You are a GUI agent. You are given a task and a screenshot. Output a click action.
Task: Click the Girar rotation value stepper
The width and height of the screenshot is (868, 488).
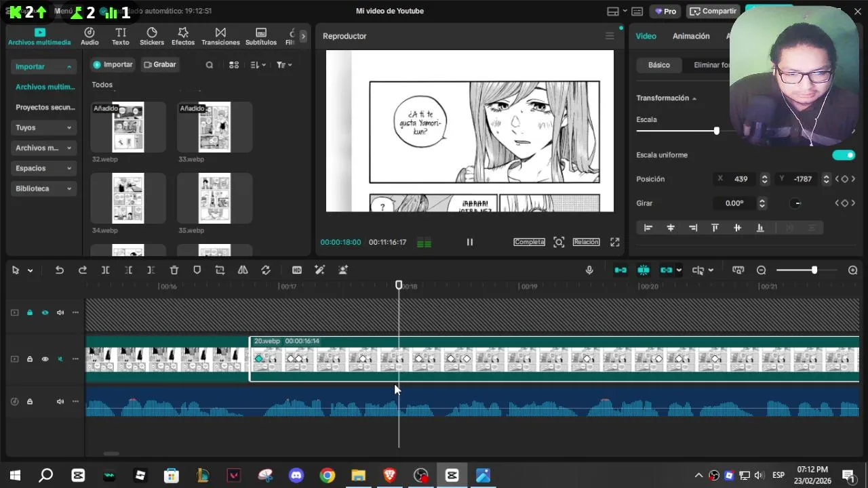coord(762,203)
